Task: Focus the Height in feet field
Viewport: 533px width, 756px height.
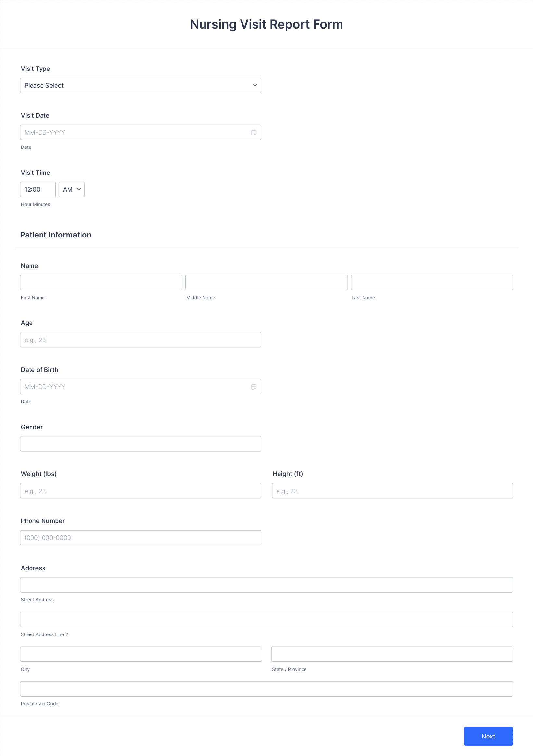Action: 392,491
